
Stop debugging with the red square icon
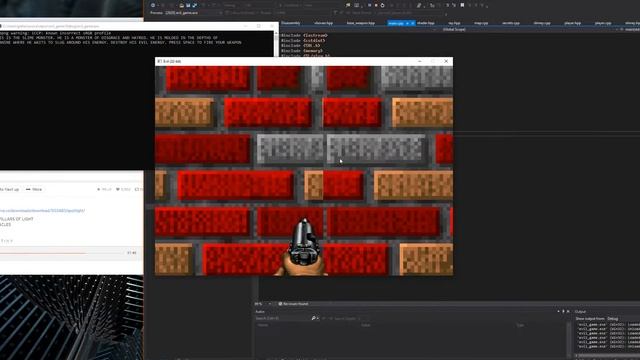pos(376,5)
